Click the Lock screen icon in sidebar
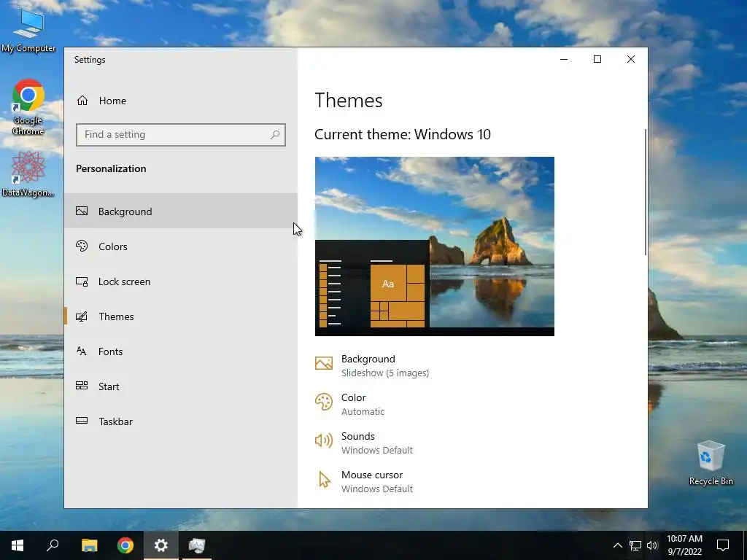 [82, 281]
